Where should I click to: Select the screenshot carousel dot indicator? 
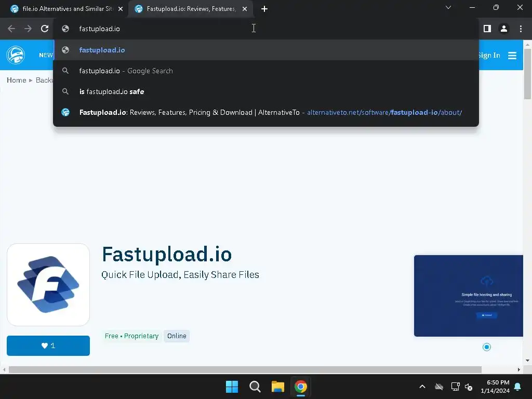486,347
